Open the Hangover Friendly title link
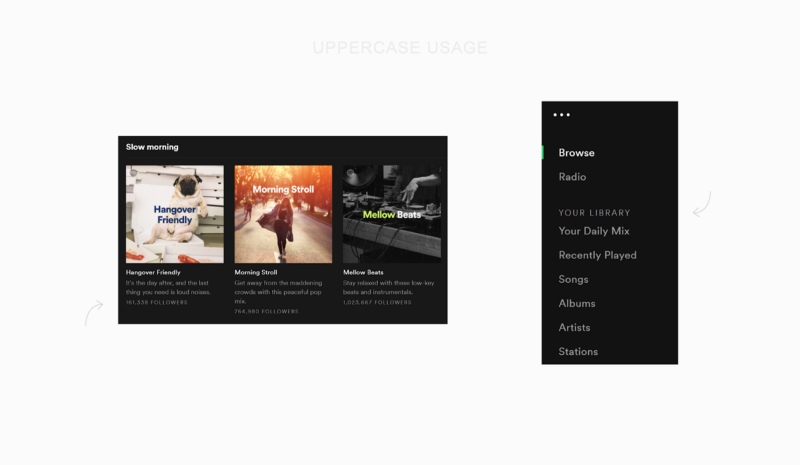Image resolution: width=800 pixels, height=465 pixels. pos(153,272)
